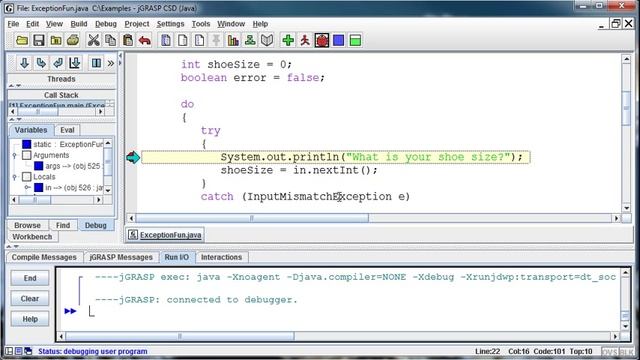Click the Browse folder toolbar icon
This screenshot has height=360, width=640.
pos(56,40)
